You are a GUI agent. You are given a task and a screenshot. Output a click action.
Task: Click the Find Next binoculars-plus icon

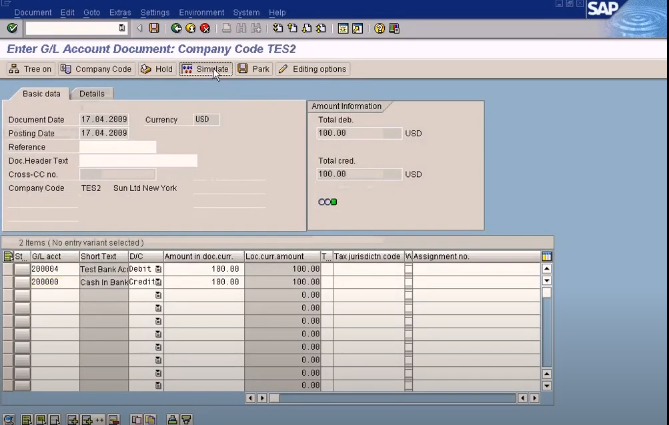pos(256,28)
